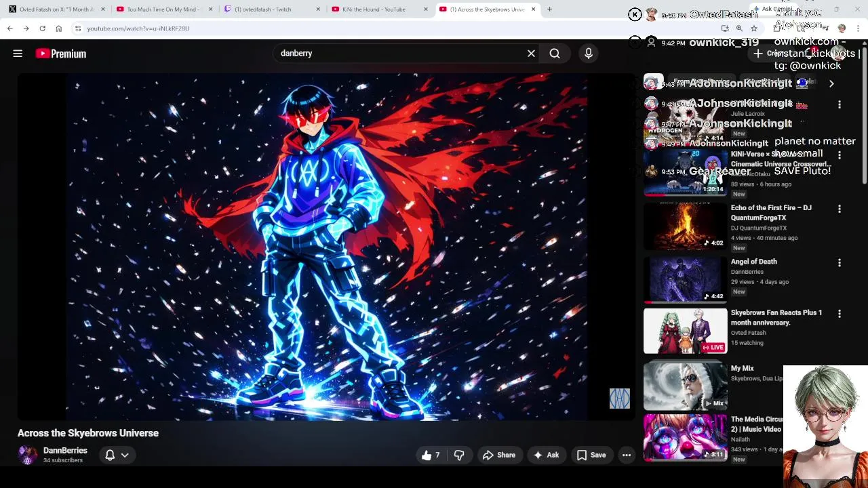Like the video with thumbs up
This screenshot has width=868, height=488.
pos(431,455)
